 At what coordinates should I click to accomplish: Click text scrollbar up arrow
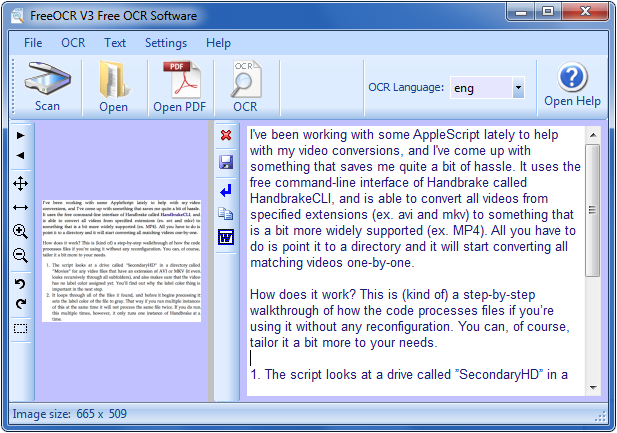click(x=593, y=135)
